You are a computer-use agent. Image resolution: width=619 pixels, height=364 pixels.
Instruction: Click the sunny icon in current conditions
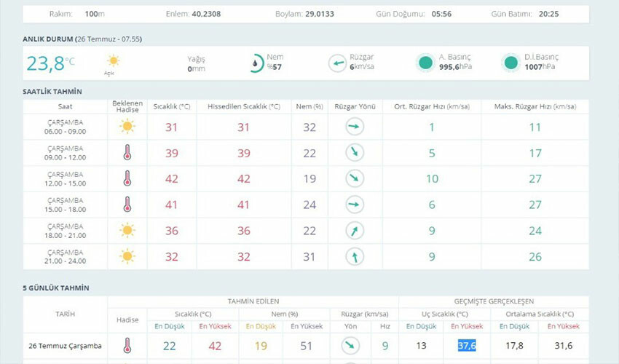tap(113, 60)
